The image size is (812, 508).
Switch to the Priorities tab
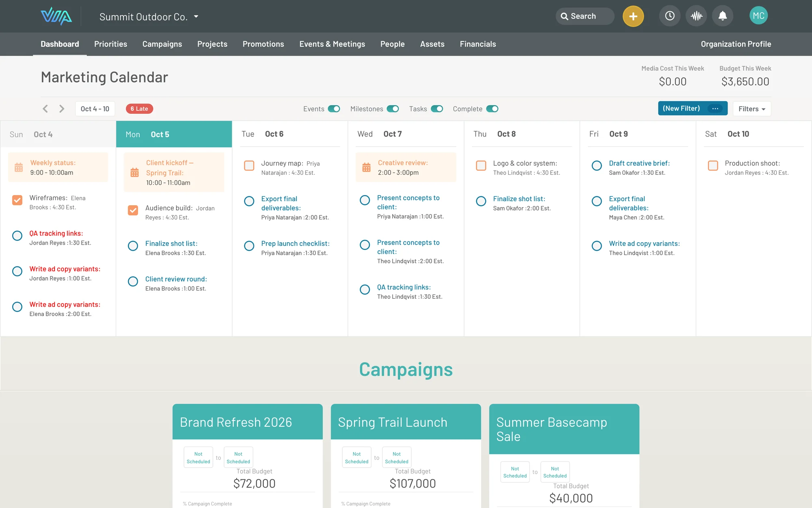110,44
